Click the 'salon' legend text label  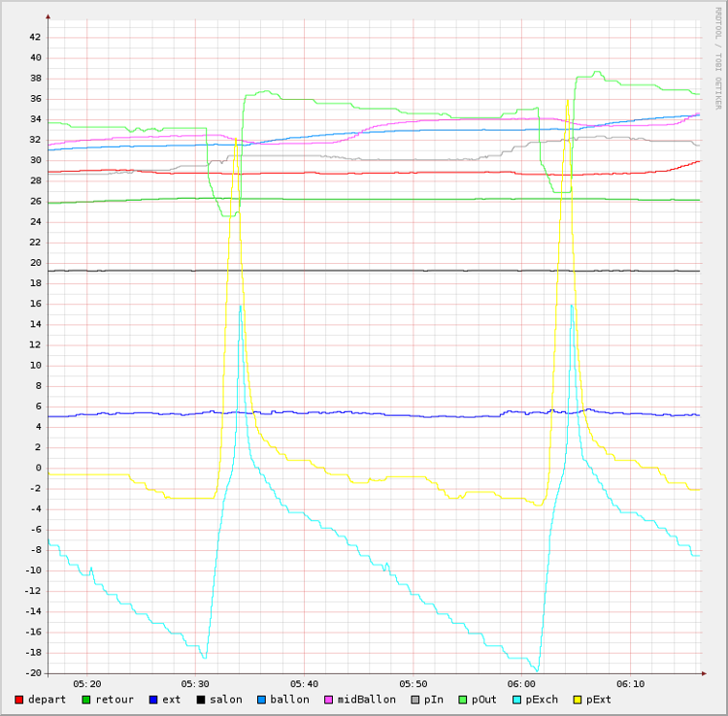tap(226, 700)
